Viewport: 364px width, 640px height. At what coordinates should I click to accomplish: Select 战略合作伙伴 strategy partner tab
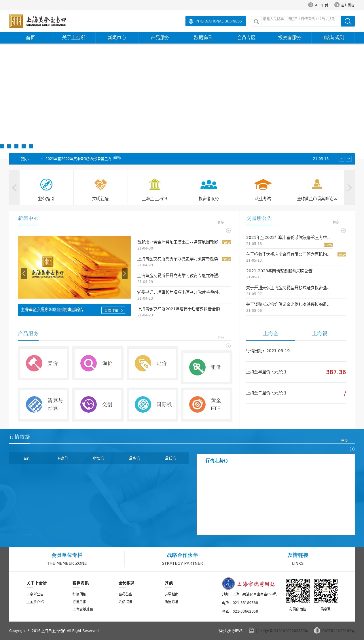pyautogui.click(x=182, y=559)
